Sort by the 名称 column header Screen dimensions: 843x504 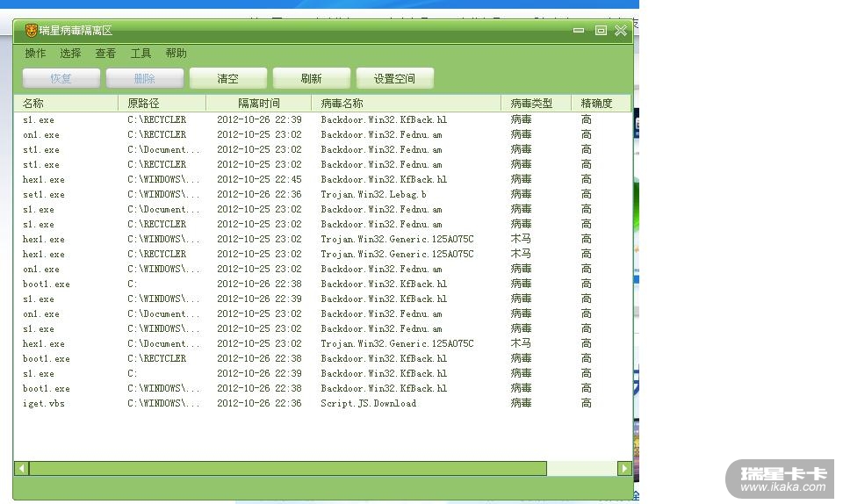[x=66, y=103]
